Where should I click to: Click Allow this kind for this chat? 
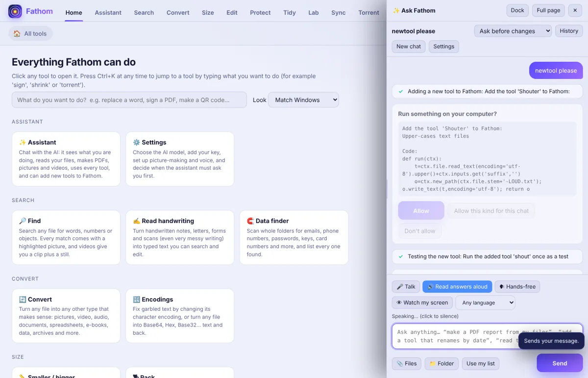click(491, 211)
